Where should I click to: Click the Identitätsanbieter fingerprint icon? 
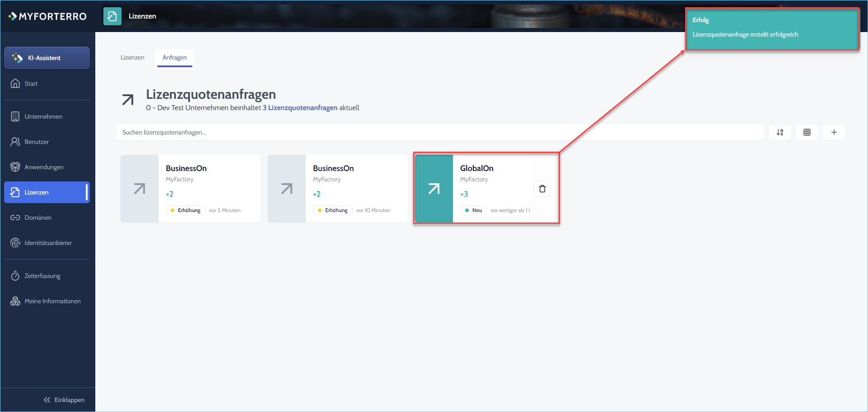pyautogui.click(x=15, y=243)
